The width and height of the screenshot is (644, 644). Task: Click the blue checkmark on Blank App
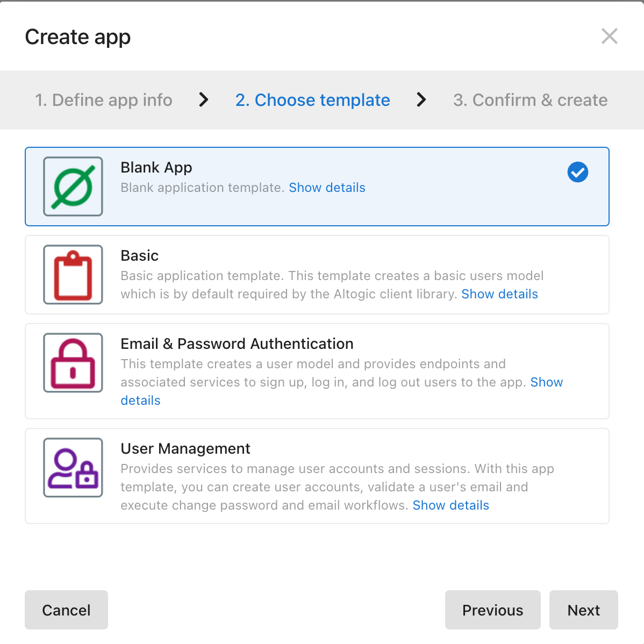pos(578,172)
